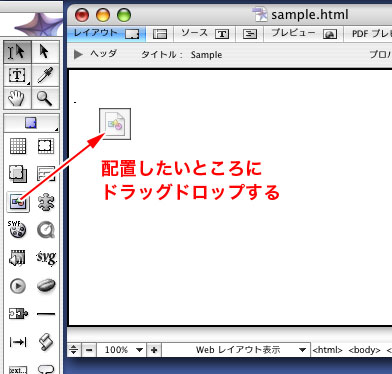Select the QuickTime object icon
The height and width of the screenshot is (374, 392).
[46, 230]
